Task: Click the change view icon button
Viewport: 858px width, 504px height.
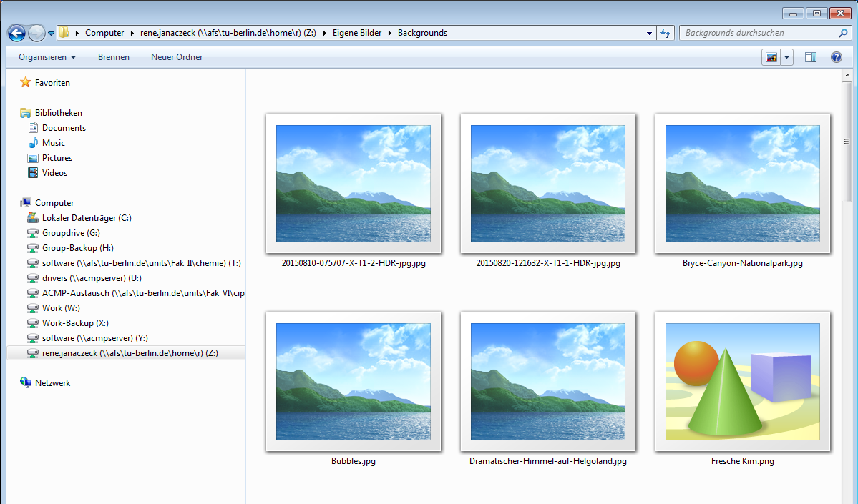Action: 771,57
